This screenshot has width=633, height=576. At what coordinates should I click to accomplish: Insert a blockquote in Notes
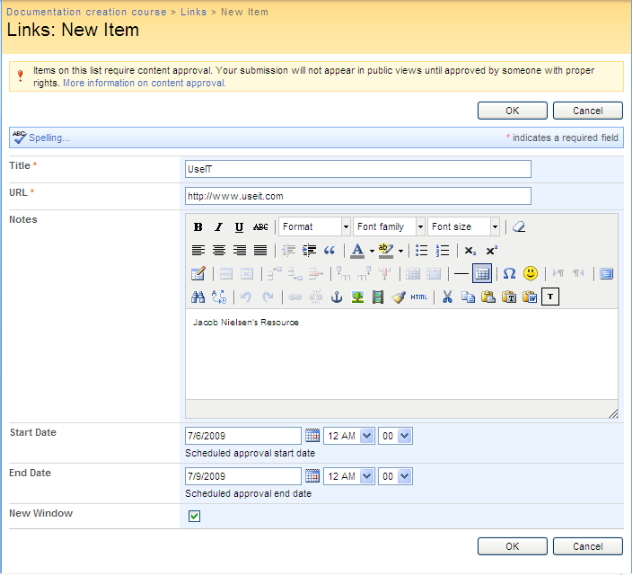click(329, 251)
